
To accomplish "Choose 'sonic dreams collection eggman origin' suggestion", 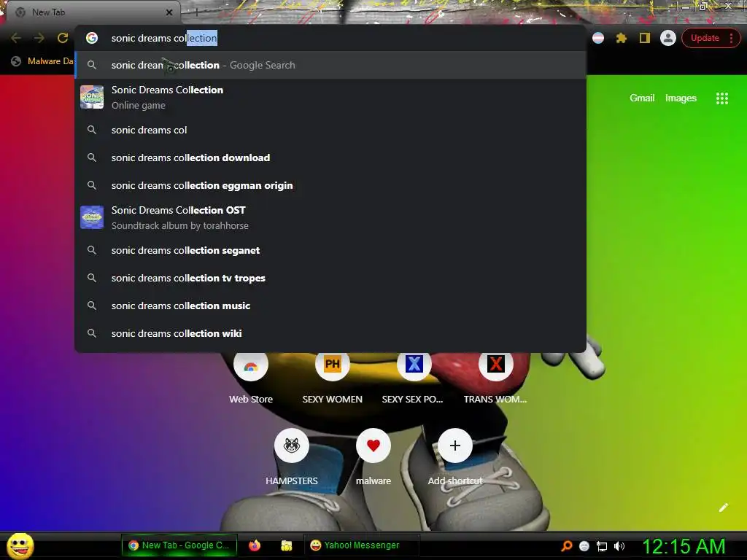I will pyautogui.click(x=330, y=185).
